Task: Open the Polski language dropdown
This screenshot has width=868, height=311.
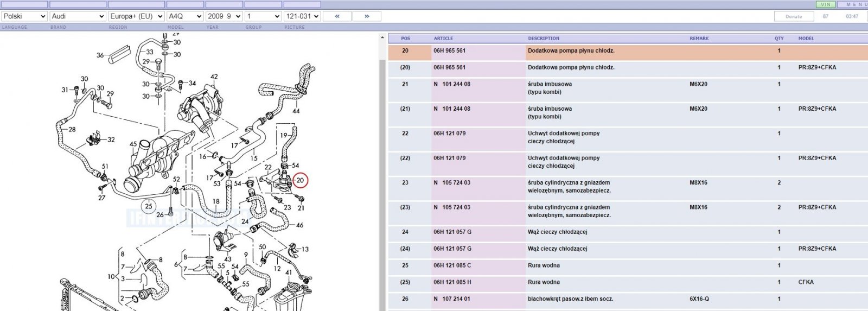Action: click(x=24, y=16)
